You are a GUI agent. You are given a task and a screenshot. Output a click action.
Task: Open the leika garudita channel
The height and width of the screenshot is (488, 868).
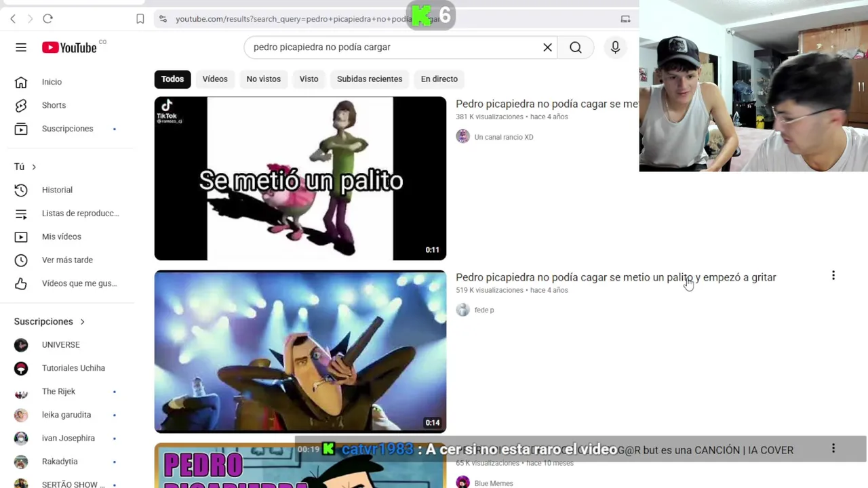tap(66, 415)
